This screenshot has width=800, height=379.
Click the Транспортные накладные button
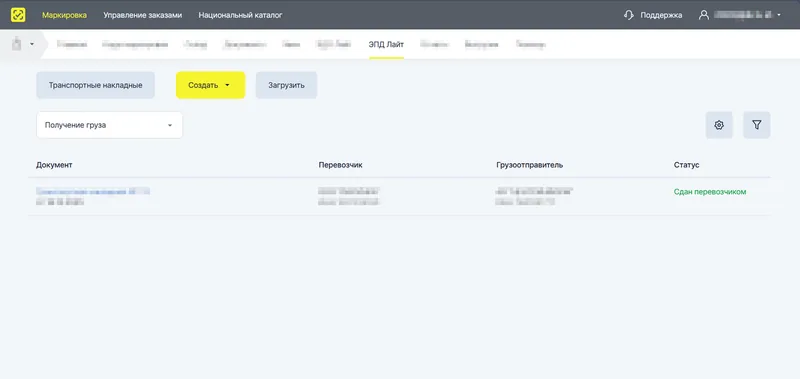click(95, 85)
